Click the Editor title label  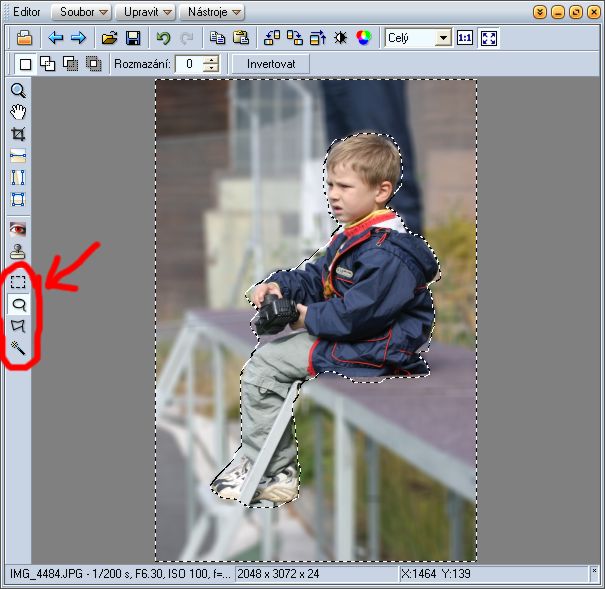pyautogui.click(x=26, y=12)
